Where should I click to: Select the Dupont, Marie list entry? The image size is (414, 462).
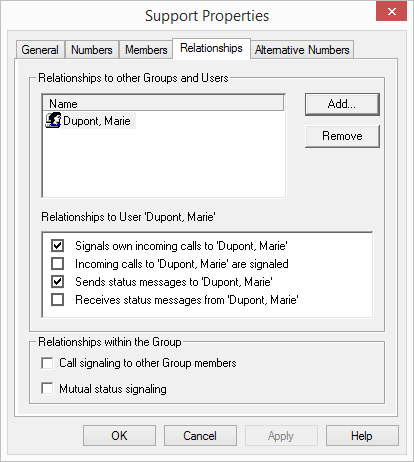(x=90, y=121)
